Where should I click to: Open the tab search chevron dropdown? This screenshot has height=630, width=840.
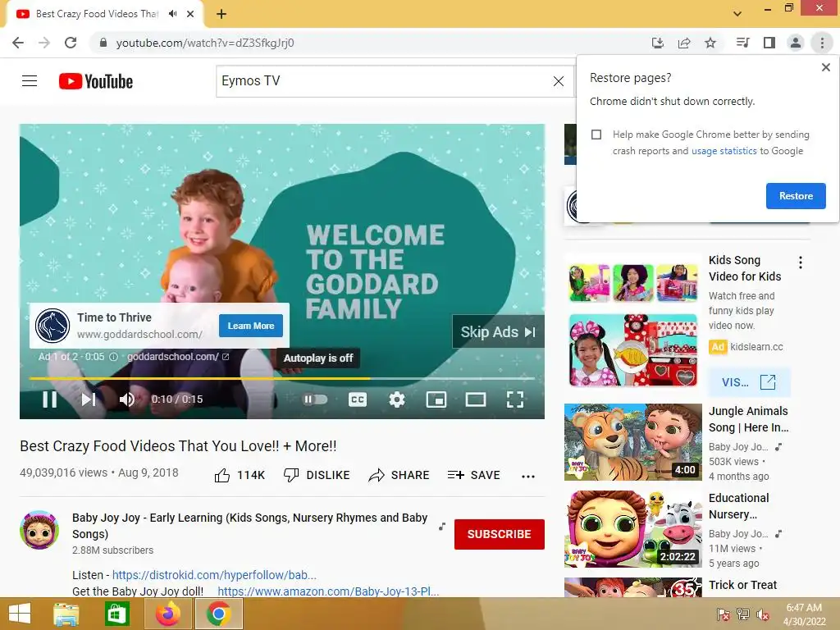[737, 14]
